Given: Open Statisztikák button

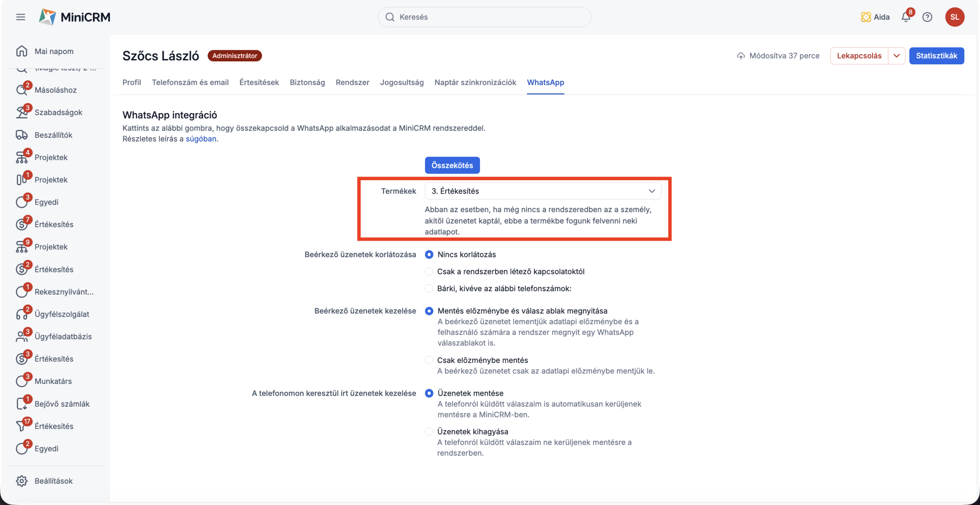Looking at the screenshot, I should (936, 56).
